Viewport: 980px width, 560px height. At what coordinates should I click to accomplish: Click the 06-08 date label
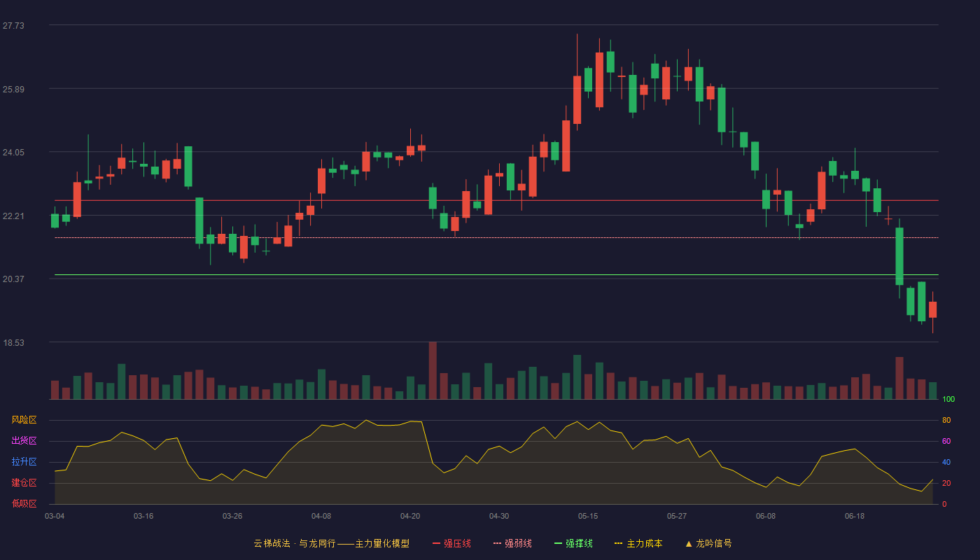tap(766, 516)
